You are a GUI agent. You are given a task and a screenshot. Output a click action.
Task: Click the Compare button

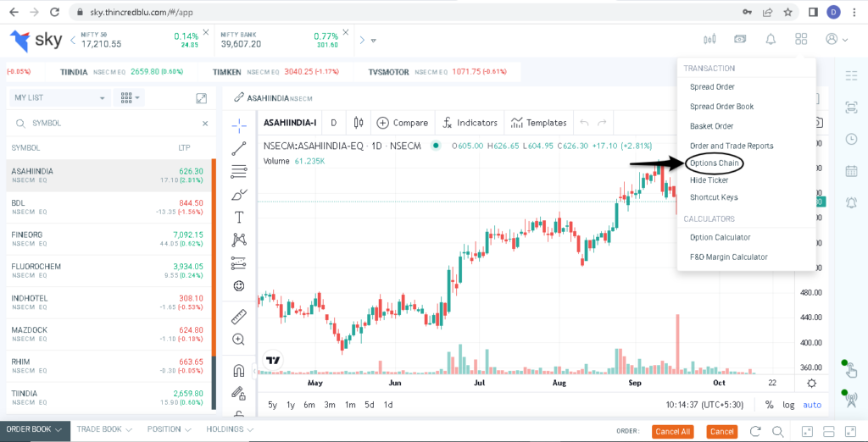click(403, 123)
